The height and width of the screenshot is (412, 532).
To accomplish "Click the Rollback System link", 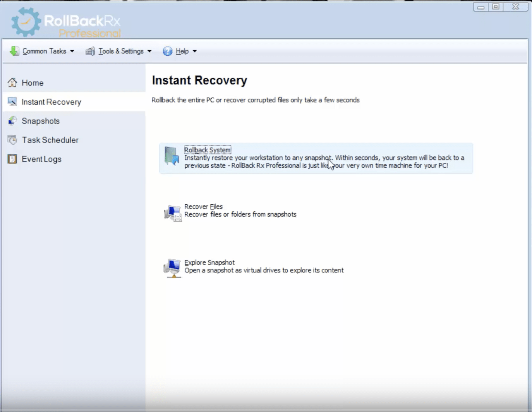I will tap(207, 150).
